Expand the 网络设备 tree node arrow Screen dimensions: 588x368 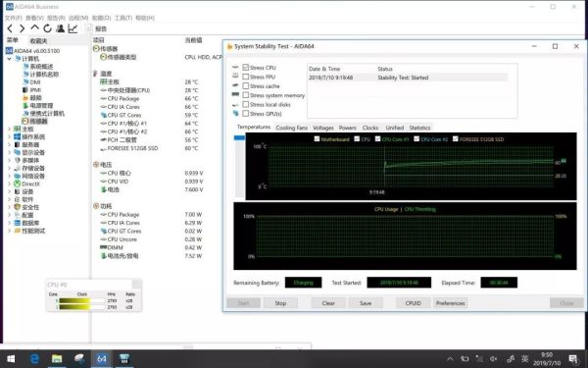(9, 176)
